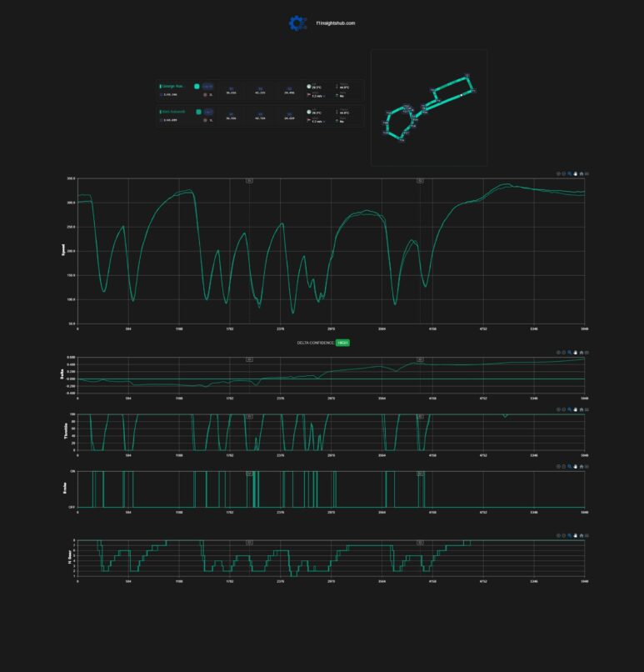The image size is (644, 672).
Task: Open the menu icon above Gear chart
Action: pyautogui.click(x=587, y=535)
